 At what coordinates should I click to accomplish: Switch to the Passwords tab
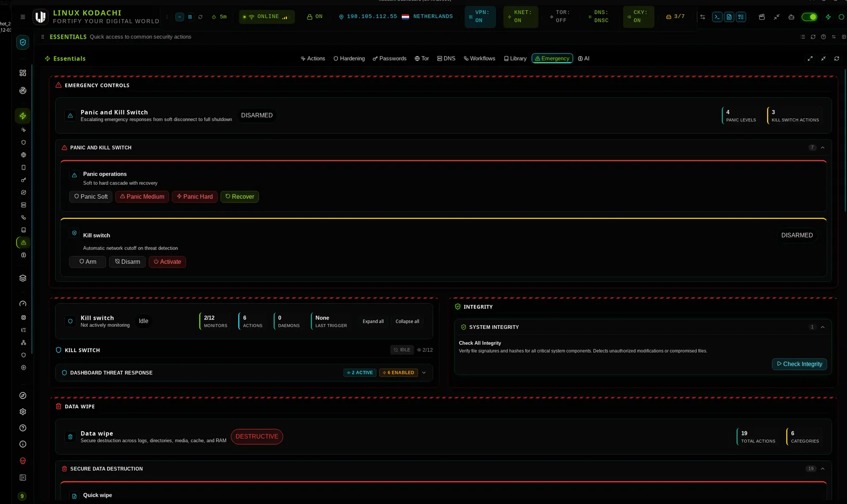(x=390, y=59)
